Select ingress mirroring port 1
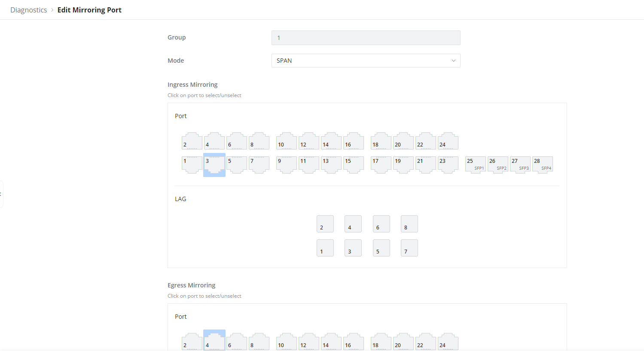The width and height of the screenshot is (644, 351). (x=192, y=165)
